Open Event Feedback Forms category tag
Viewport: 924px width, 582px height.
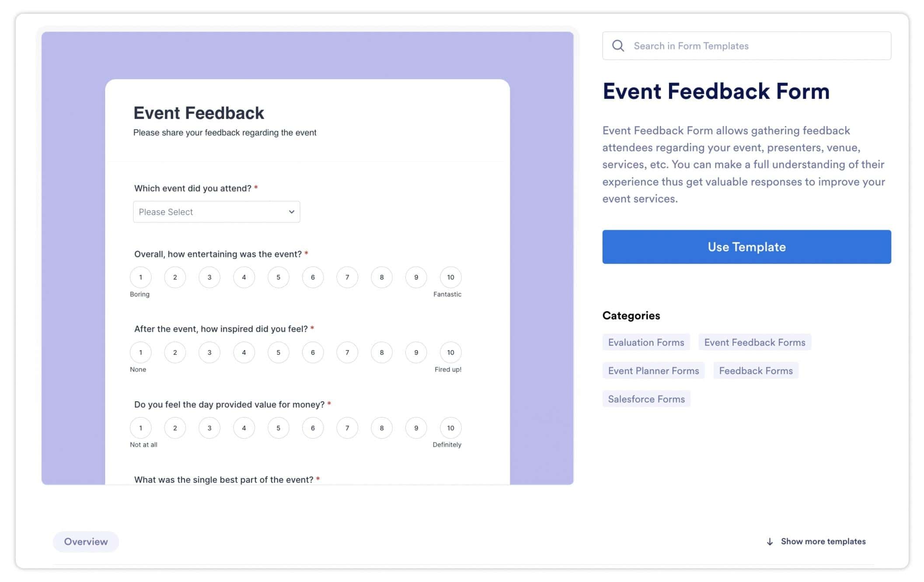click(x=754, y=343)
